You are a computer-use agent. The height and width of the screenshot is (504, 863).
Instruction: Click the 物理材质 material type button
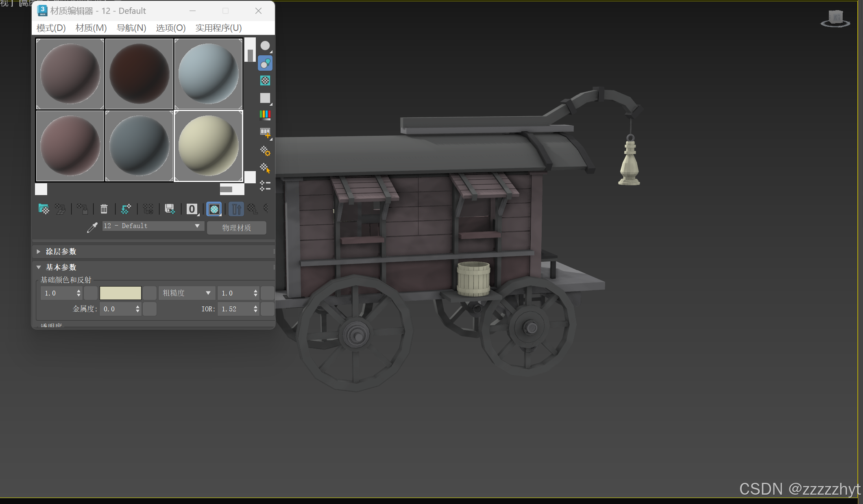pyautogui.click(x=236, y=228)
